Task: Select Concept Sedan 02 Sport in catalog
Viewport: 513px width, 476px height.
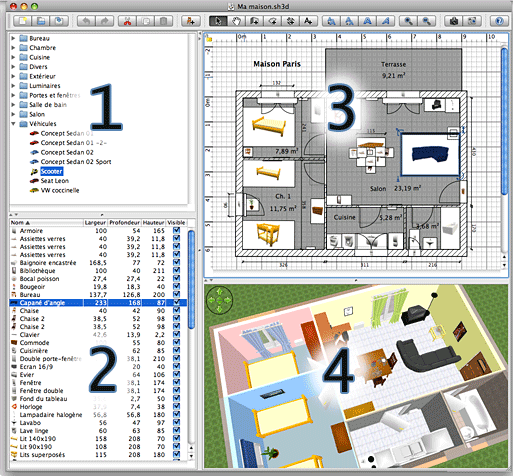Action: coord(76,162)
